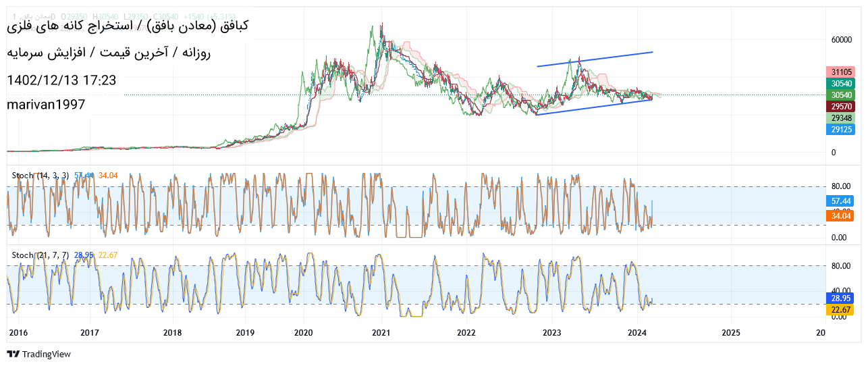This screenshot has height=366, width=868.
Task: Select the upper blue trendline on the chart
Action: (595, 59)
